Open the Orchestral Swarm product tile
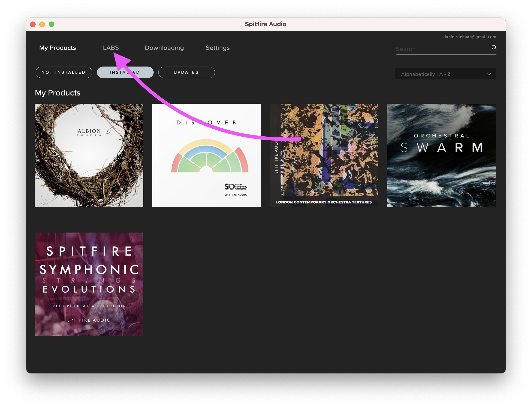This screenshot has width=532, height=408. pyautogui.click(x=441, y=155)
